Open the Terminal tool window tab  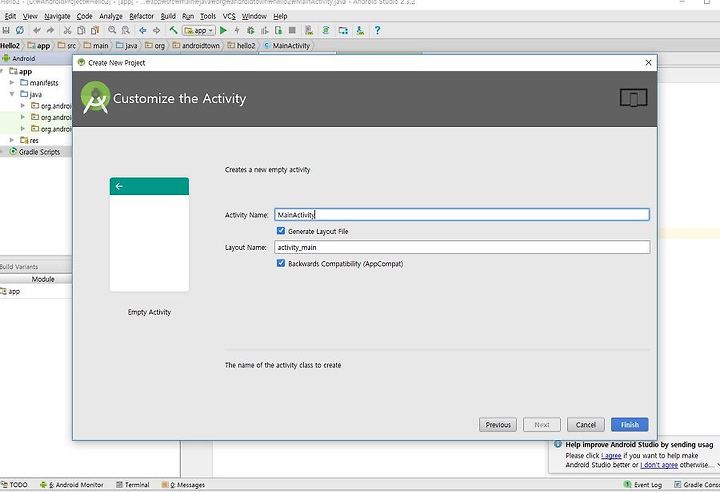point(133,485)
